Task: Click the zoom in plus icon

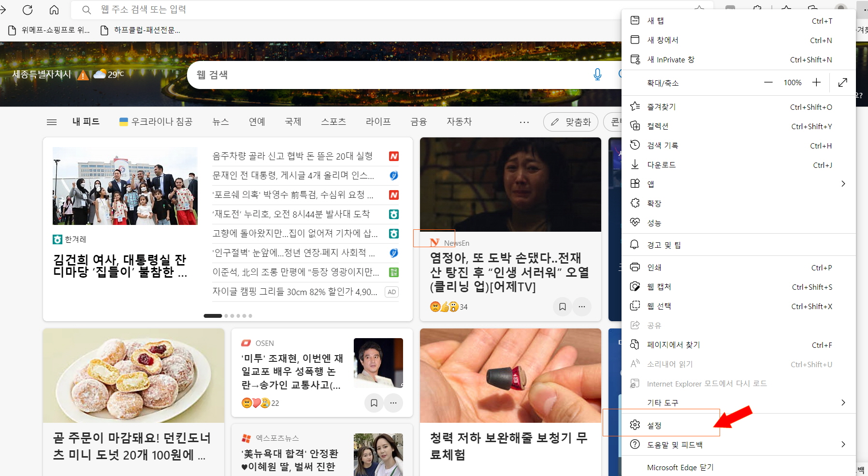Action: coord(816,83)
